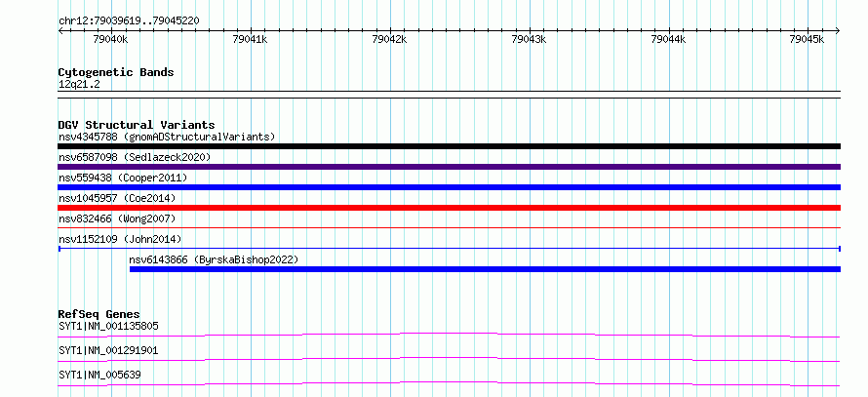The image size is (868, 397).
Task: Click the thin blue nsv1152109 variant line
Action: coord(449,249)
